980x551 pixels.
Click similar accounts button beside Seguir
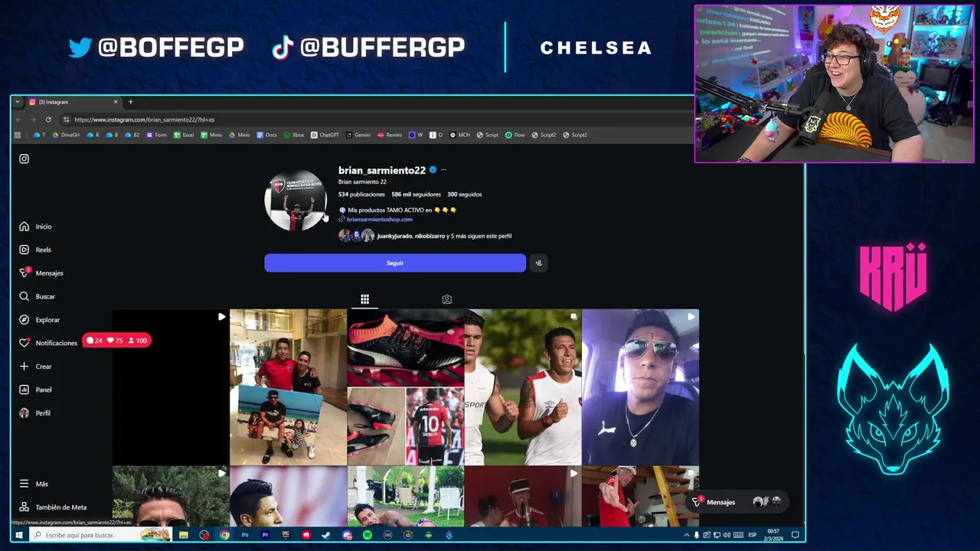tap(538, 263)
